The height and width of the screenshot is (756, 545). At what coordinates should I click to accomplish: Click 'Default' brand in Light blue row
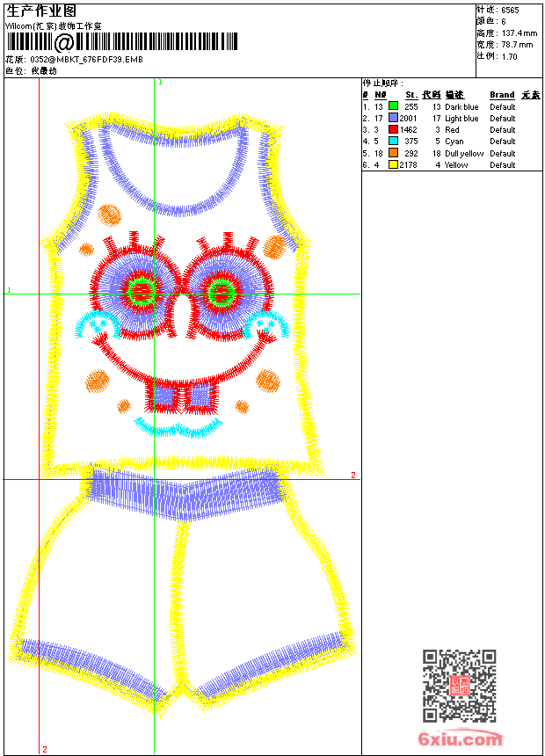503,119
